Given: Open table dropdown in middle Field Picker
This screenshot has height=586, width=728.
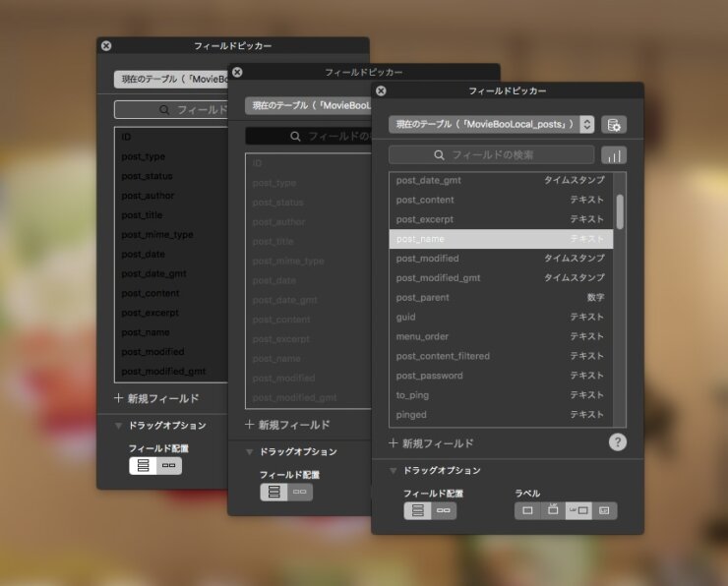Looking at the screenshot, I should click(308, 106).
